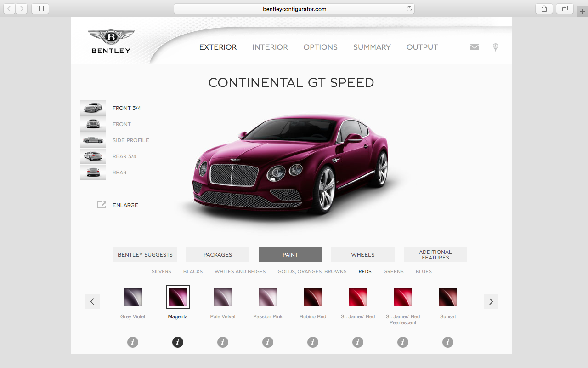The height and width of the screenshot is (368, 588).
Task: Open the Summary section
Action: (372, 47)
